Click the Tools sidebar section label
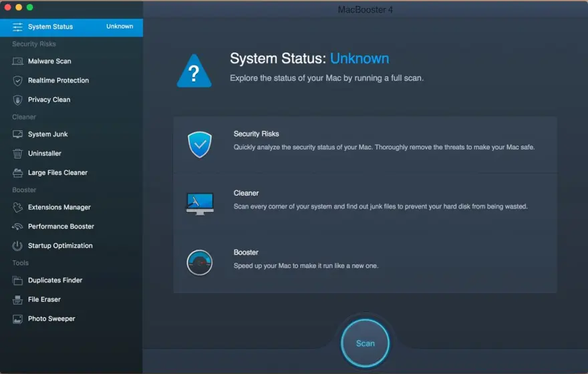Screen dimensions: 588x374 point(20,263)
